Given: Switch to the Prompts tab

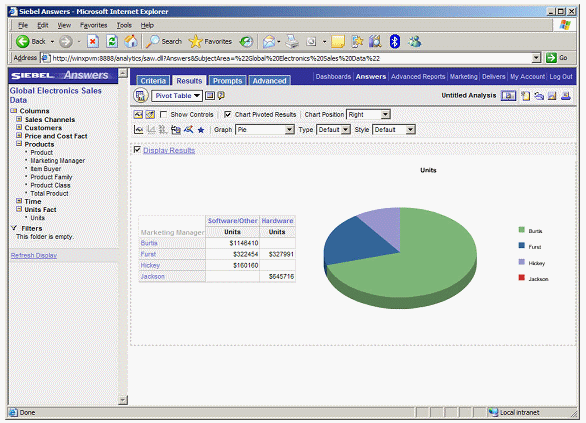Looking at the screenshot, I should [x=228, y=81].
